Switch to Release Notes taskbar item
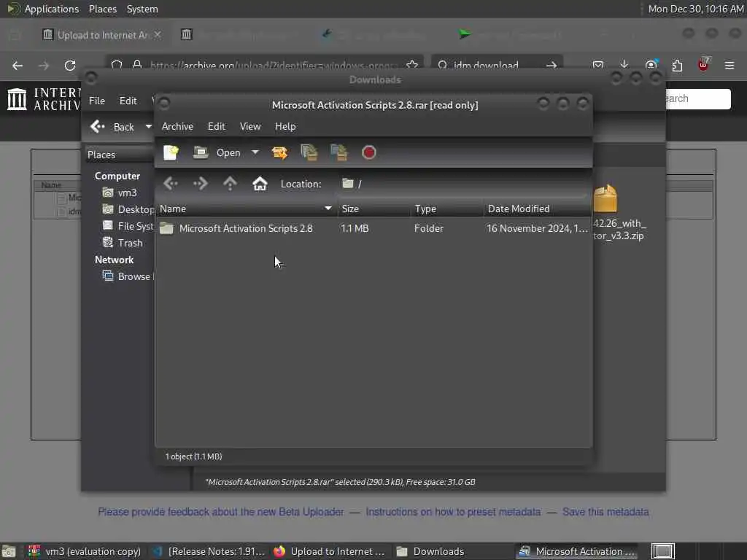 pos(208,551)
